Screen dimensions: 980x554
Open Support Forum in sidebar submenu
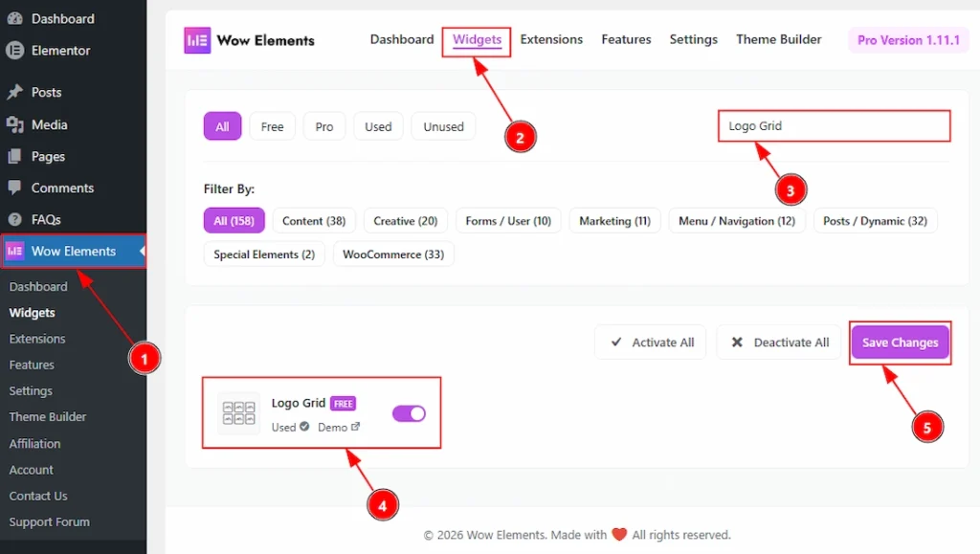(x=50, y=522)
